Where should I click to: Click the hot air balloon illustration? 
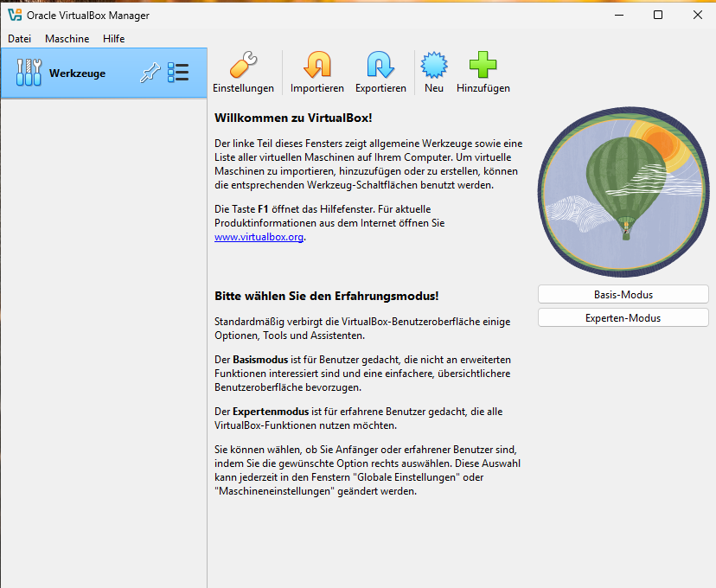(623, 192)
